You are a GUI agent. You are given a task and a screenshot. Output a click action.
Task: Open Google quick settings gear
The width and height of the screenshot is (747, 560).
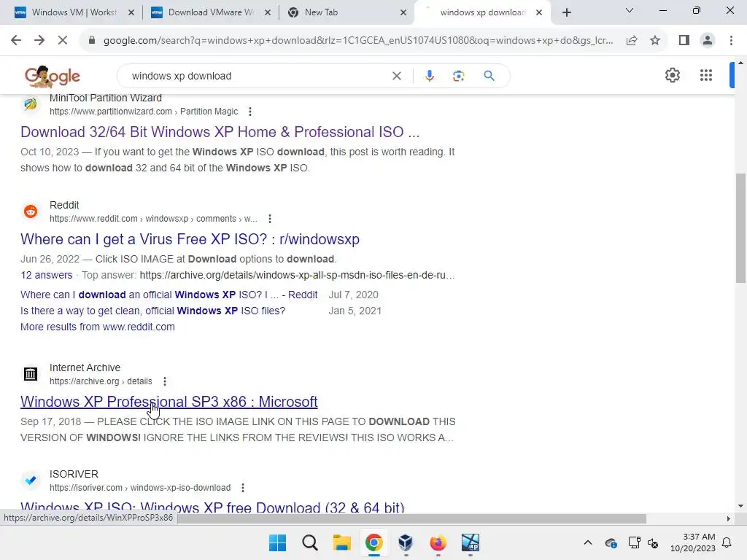pos(672,75)
